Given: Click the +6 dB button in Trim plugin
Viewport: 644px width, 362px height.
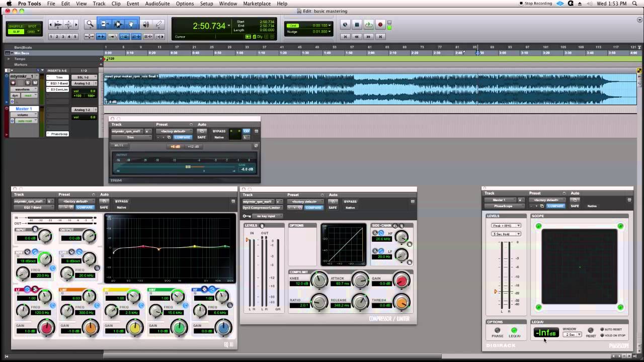Looking at the screenshot, I should point(175,147).
